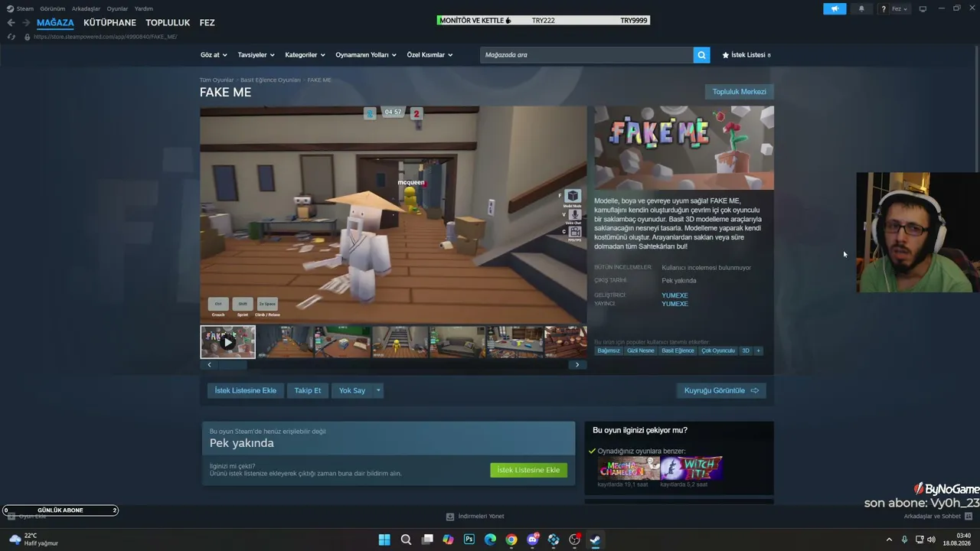The image size is (980, 551).
Task: Go back with the Steam back arrow
Action: pyautogui.click(x=11, y=22)
